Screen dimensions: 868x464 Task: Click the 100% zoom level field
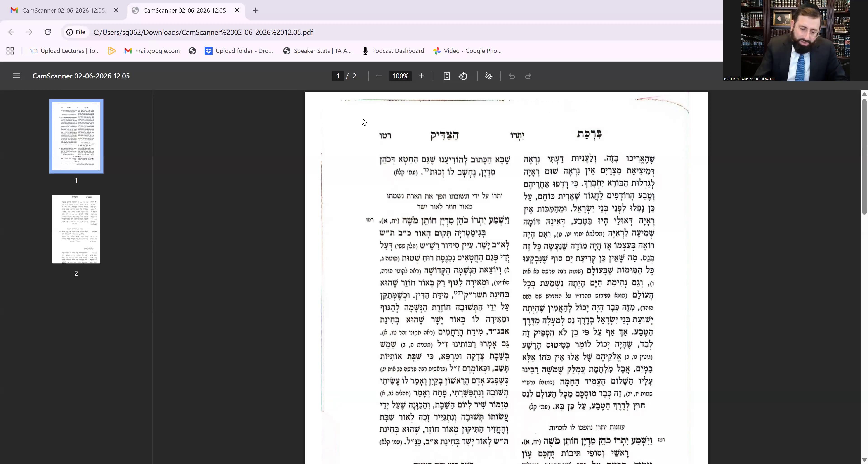(400, 76)
